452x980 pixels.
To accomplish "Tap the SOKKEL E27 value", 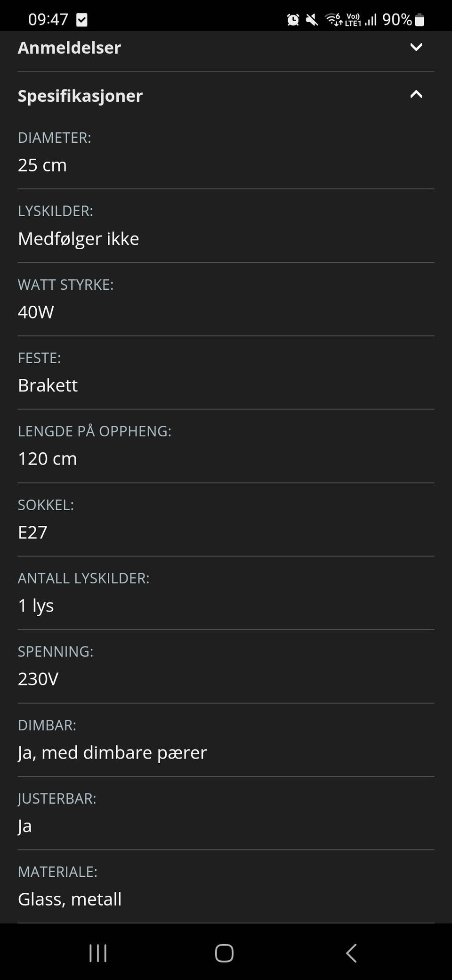I will pos(32,532).
